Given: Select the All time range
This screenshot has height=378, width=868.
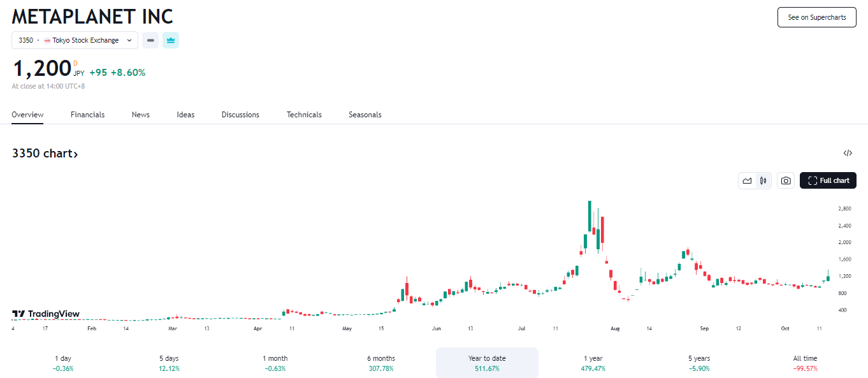Looking at the screenshot, I should tap(805, 363).
